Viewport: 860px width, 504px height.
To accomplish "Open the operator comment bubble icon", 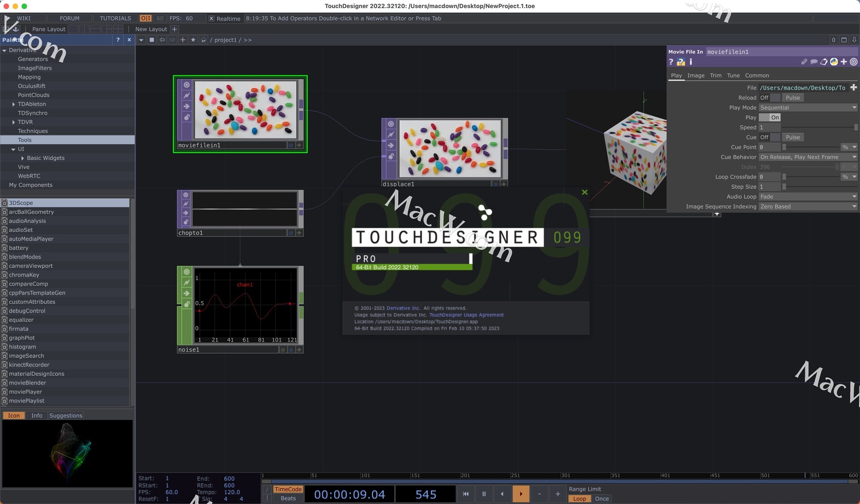I will click(x=814, y=62).
